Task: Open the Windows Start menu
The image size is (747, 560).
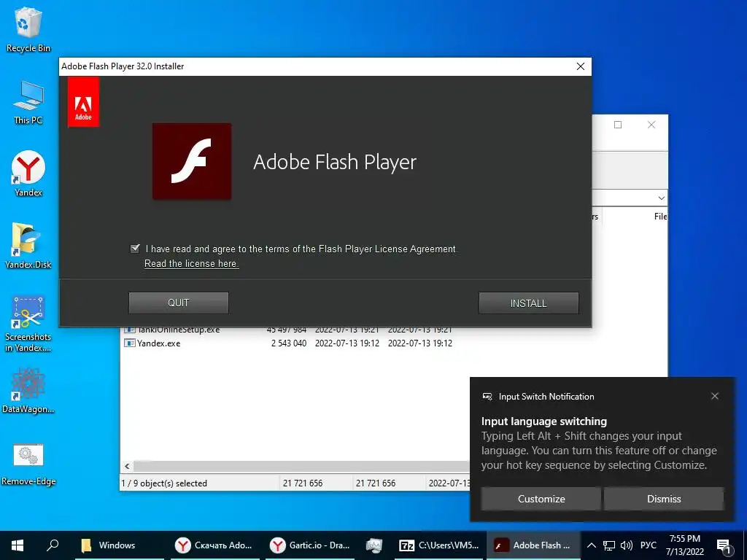Action: click(x=18, y=545)
